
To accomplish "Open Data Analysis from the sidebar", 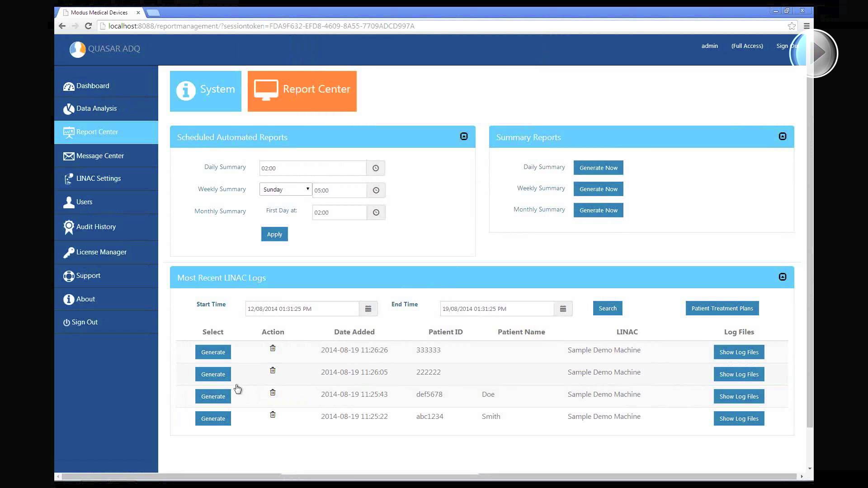I will click(96, 108).
